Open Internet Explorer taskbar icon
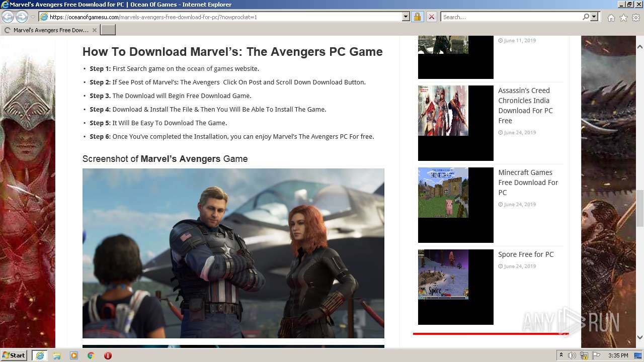644x362 pixels. [39, 355]
